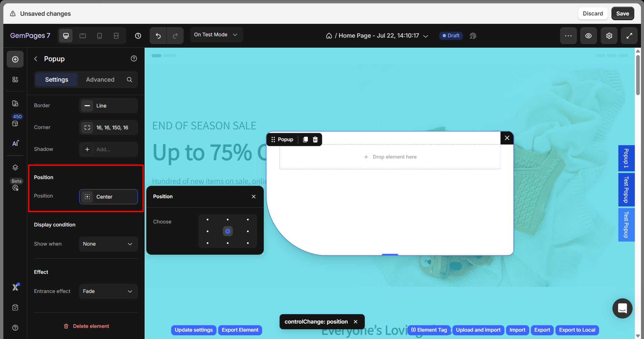
Task: Click the Delete element link
Action: [x=86, y=326]
